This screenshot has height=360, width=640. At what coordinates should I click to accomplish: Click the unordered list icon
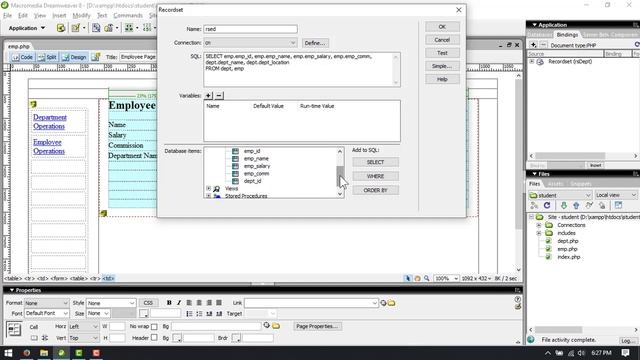point(189,313)
